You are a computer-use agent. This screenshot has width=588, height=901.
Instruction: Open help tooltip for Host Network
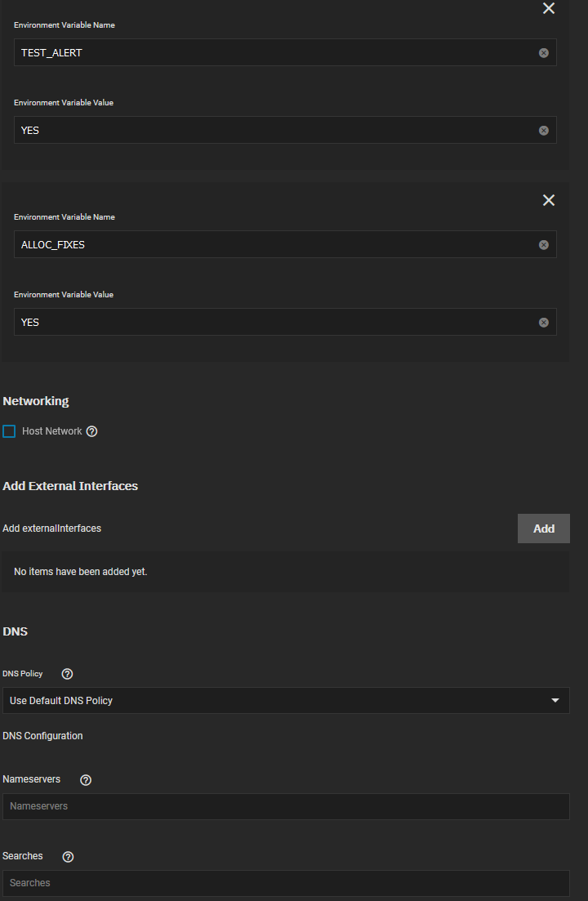[91, 431]
